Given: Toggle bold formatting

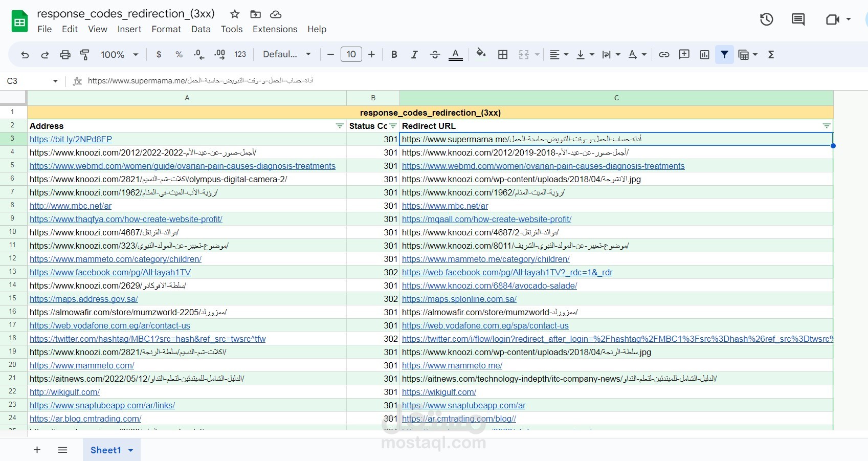Looking at the screenshot, I should (x=394, y=55).
